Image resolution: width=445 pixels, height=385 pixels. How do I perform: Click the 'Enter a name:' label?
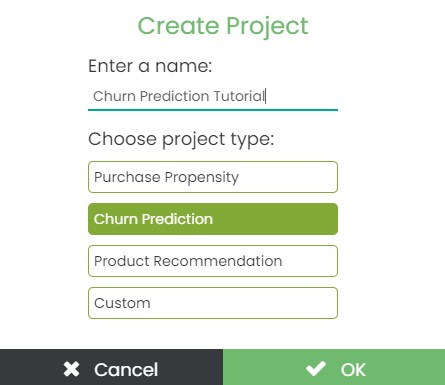(x=150, y=66)
